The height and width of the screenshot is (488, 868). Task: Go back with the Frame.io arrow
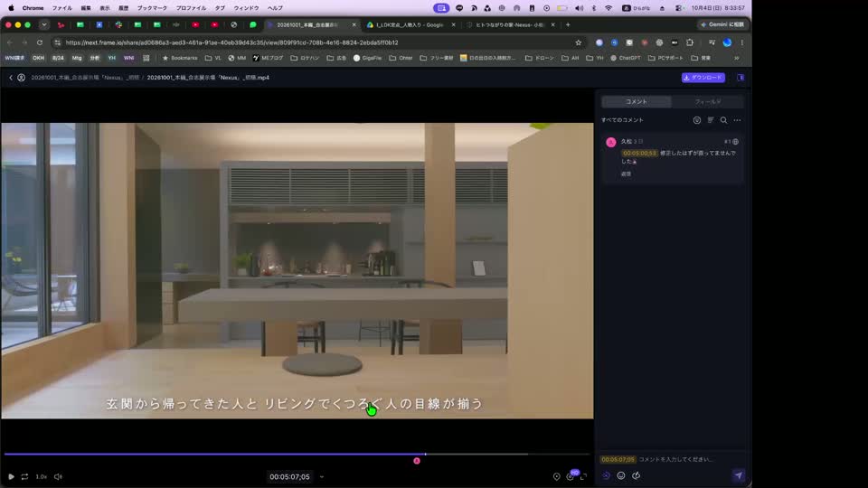[x=11, y=78]
